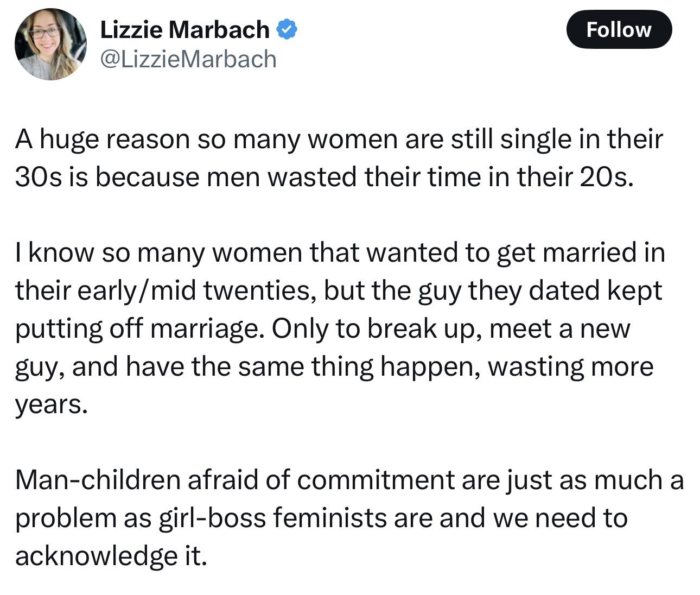
Task: Click the word 'girl-boss' in the tweet
Action: (212, 518)
